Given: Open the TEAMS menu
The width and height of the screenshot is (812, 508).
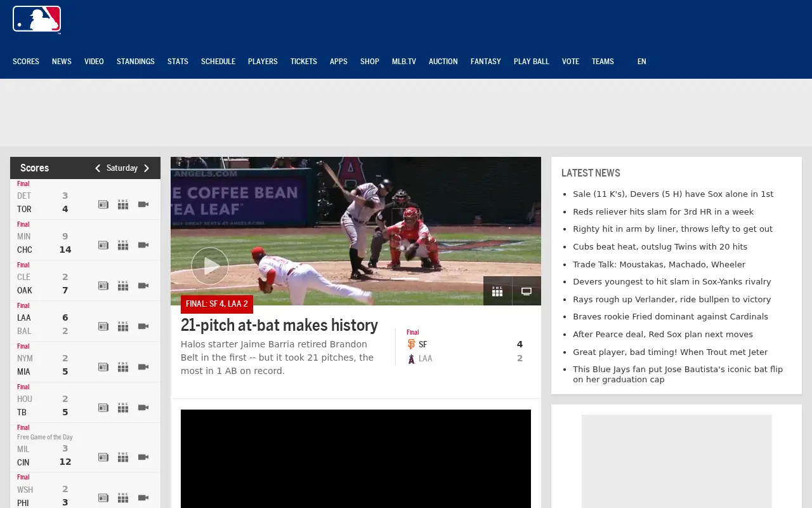Looking at the screenshot, I should point(603,62).
